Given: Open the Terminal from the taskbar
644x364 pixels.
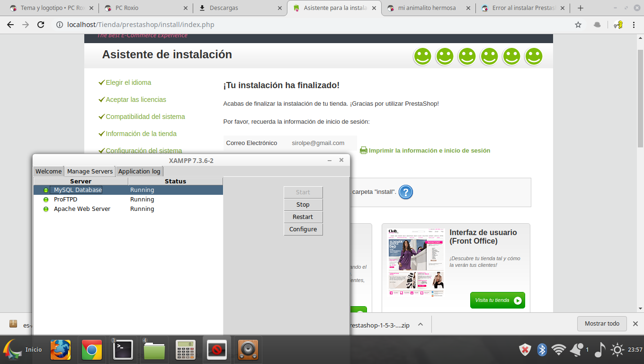Looking at the screenshot, I should 123,350.
